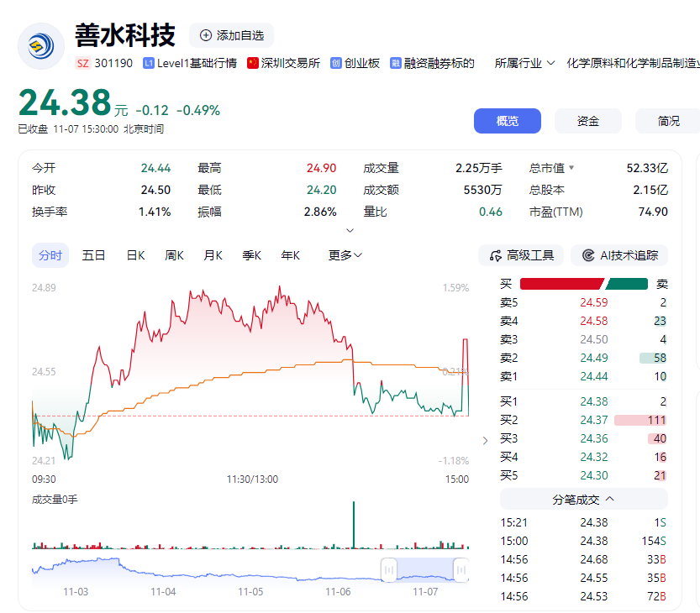Expand the 所属行业 dropdown
700x613 pixels.
point(551,63)
